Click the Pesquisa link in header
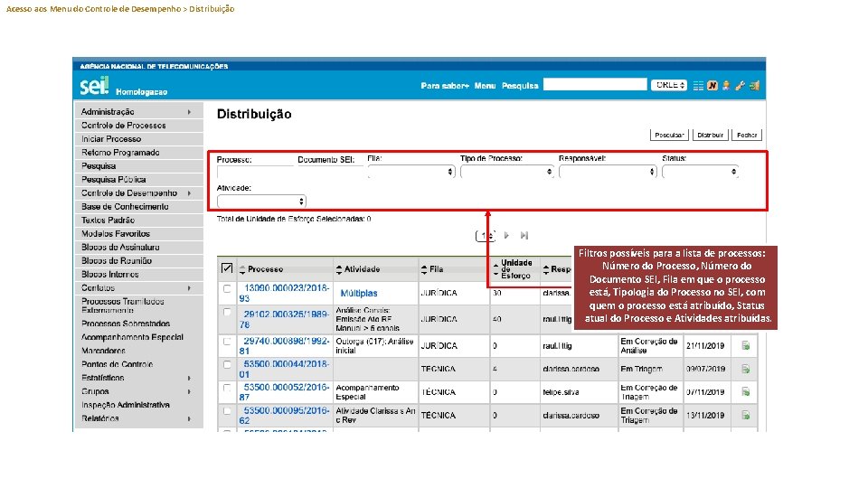Screen dimensions: 868x488 click(520, 86)
